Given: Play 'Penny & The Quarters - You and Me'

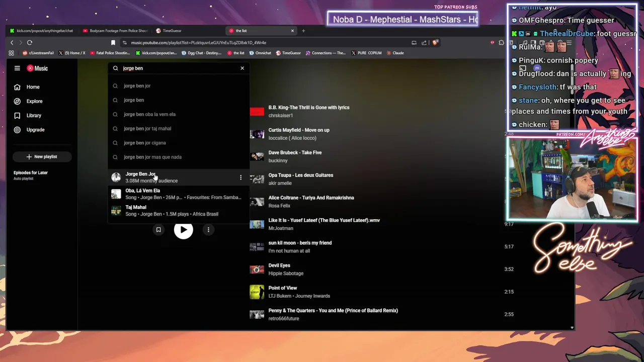Looking at the screenshot, I should [333, 311].
